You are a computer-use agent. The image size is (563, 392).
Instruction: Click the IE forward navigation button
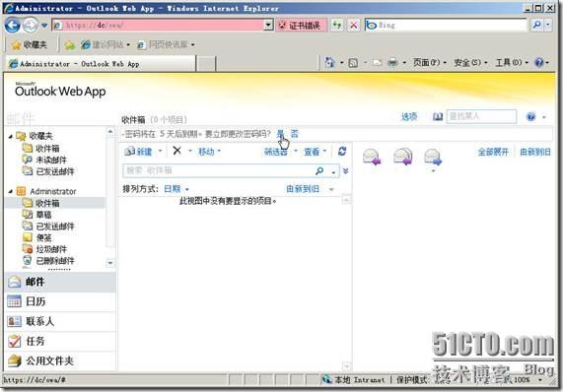[x=31, y=25]
